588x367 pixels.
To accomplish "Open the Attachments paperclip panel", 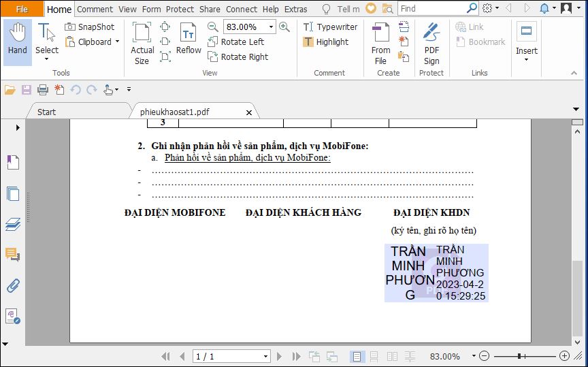I will (13, 286).
